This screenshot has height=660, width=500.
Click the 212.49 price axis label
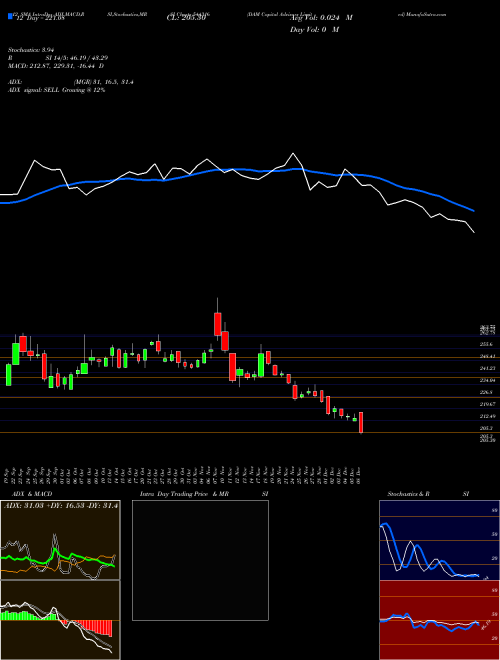pos(487,416)
